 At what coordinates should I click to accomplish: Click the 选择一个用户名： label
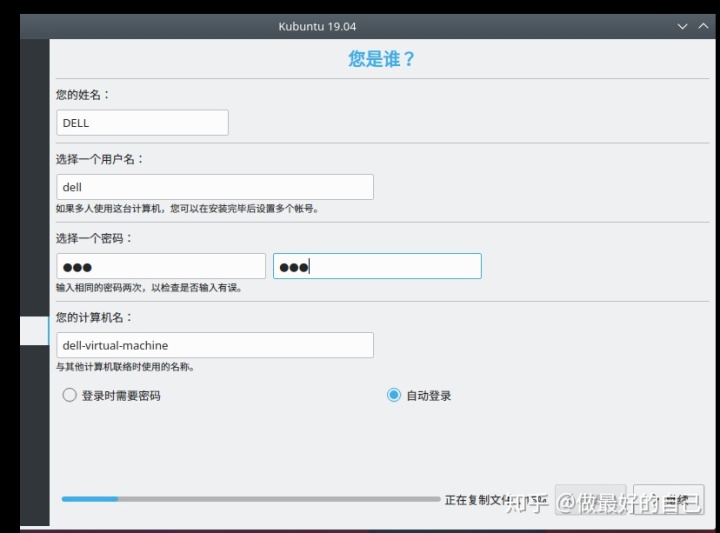(100, 159)
